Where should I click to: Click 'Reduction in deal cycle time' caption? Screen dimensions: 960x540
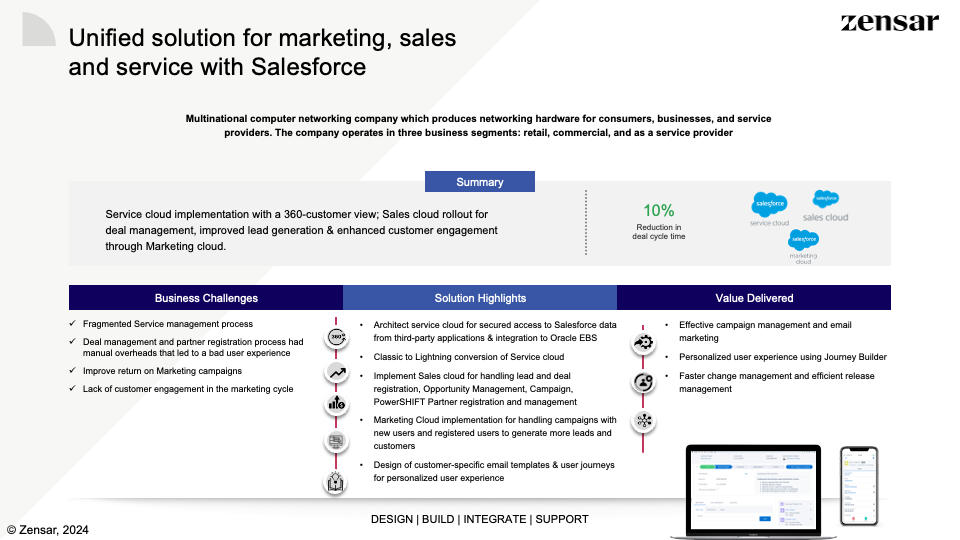point(659,231)
